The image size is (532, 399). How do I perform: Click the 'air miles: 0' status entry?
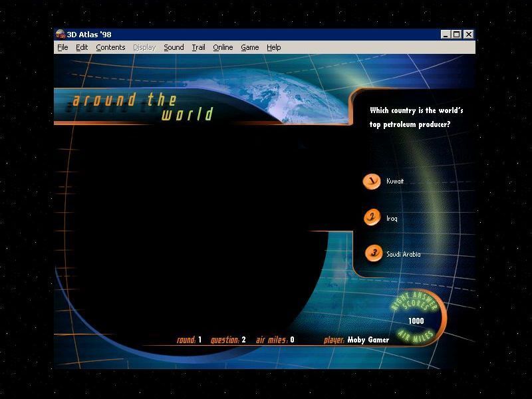point(275,340)
